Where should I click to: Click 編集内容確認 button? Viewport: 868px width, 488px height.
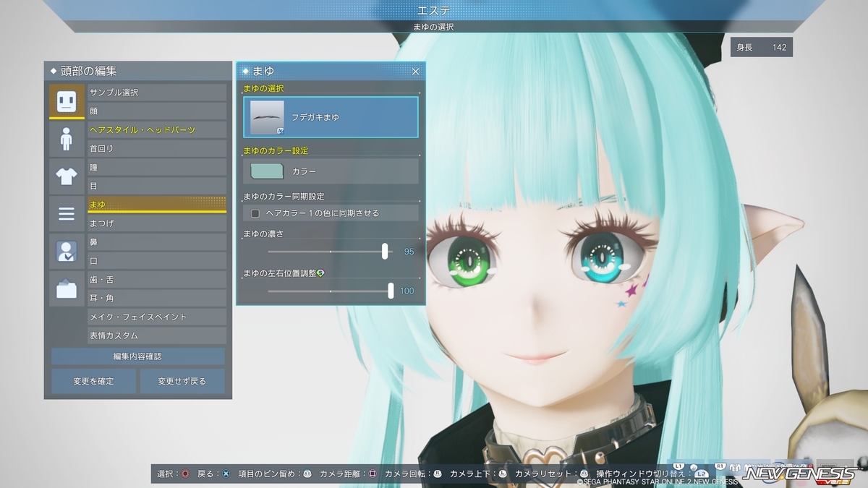click(137, 356)
